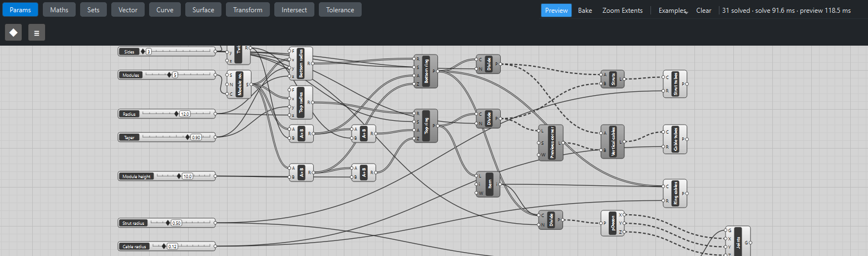The image size is (868, 256).
Task: Click the L output port of Struts
Action: click(x=624, y=79)
